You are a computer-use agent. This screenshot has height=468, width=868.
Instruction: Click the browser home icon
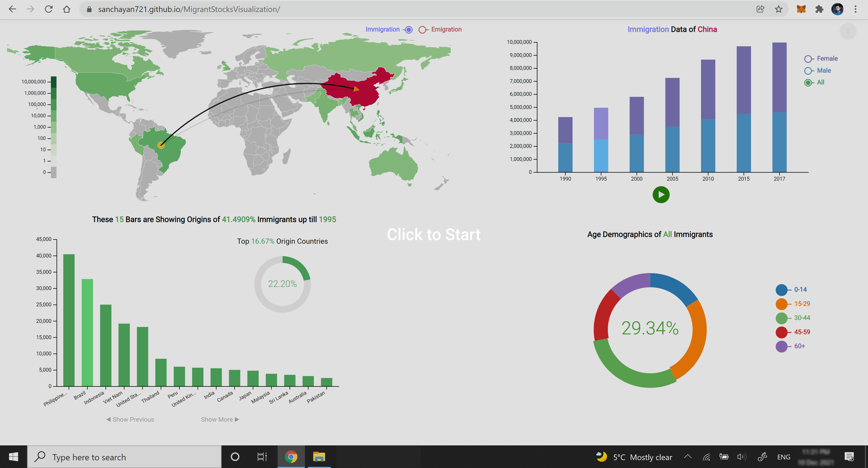67,9
